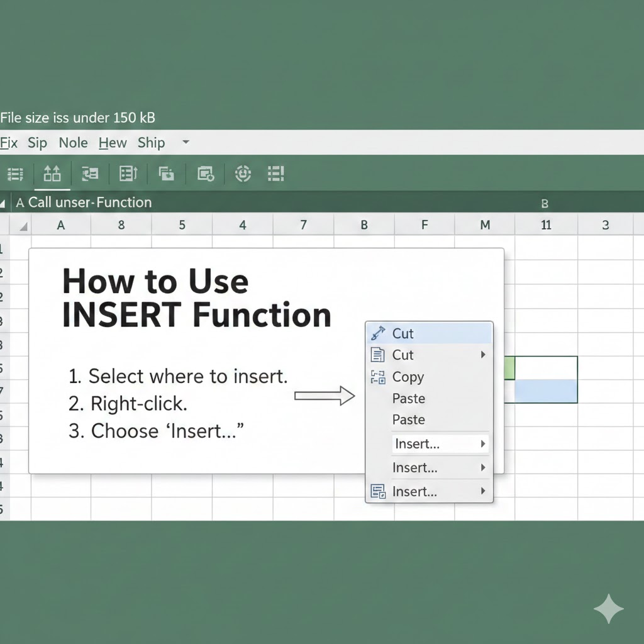Click the icon beside the bottom Insert entry
Screen dimensions: 644x644
[x=378, y=492]
